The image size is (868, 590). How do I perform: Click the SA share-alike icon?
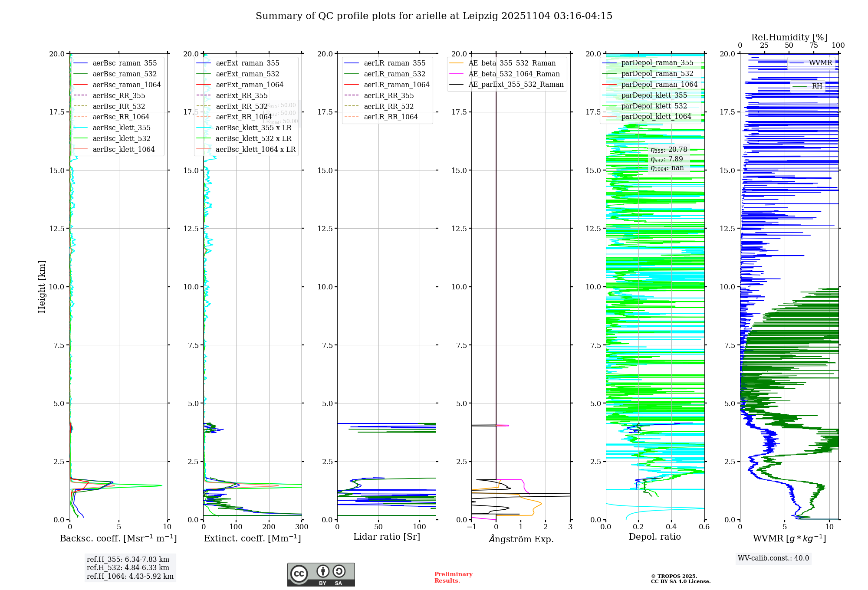click(339, 571)
